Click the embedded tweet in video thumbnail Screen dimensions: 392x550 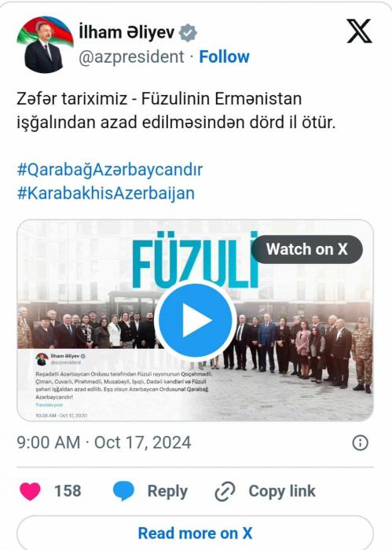121,385
